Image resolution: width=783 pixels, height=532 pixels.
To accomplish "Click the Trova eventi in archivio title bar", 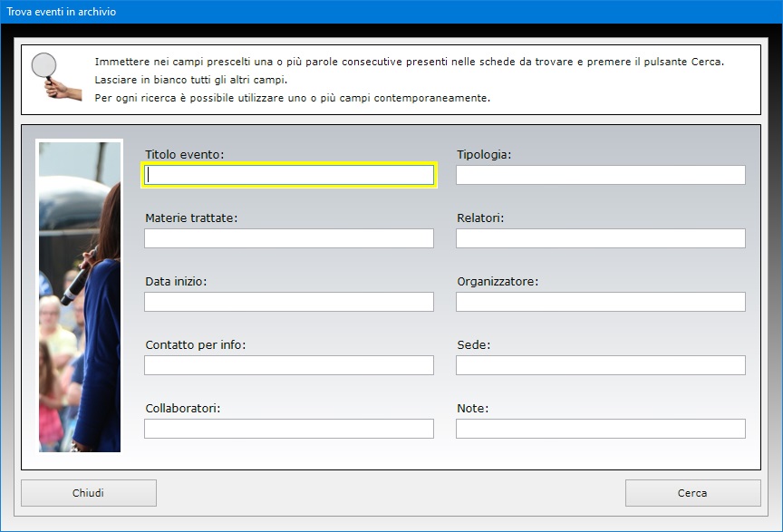I will pyautogui.click(x=391, y=12).
